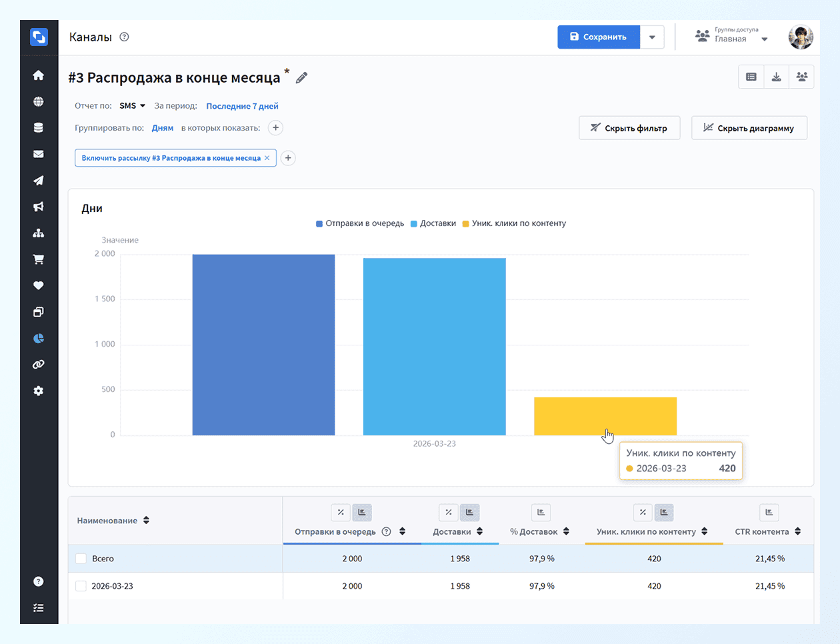Download the report using the download icon
Viewport: 840px width, 644px height.
(776, 77)
